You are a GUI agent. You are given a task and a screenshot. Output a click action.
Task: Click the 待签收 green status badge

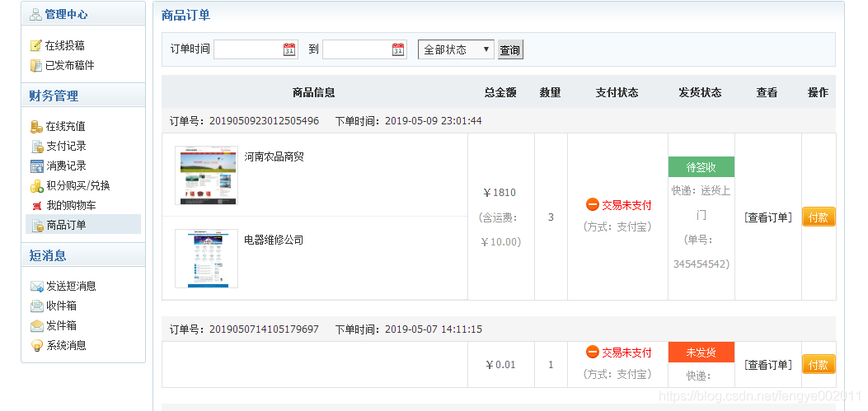701,167
